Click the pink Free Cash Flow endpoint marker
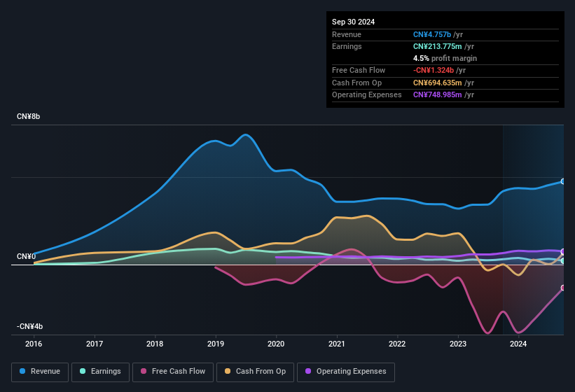This screenshot has width=575, height=392. point(563,288)
